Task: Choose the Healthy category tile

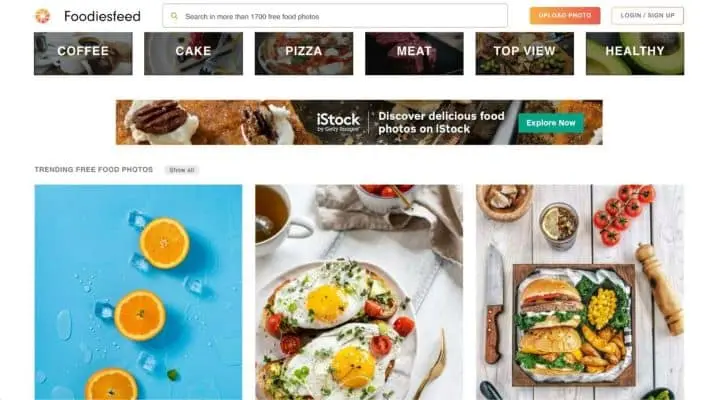Action: coord(635,54)
